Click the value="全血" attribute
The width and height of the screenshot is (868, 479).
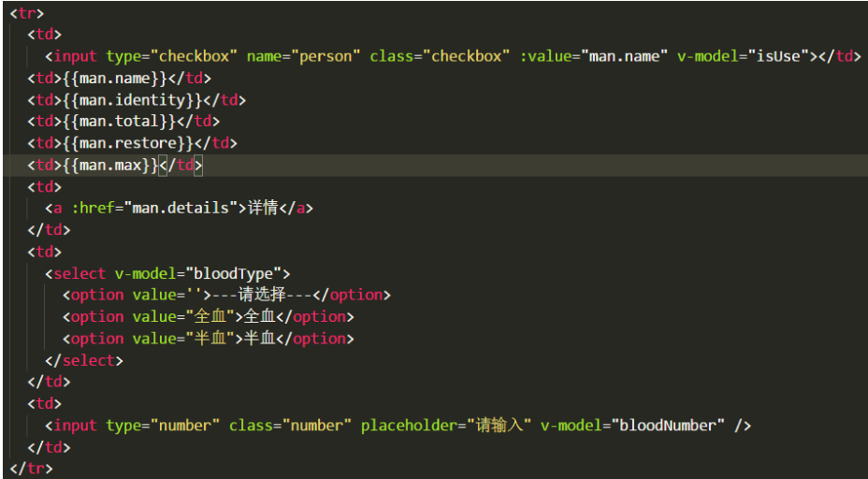click(x=183, y=317)
